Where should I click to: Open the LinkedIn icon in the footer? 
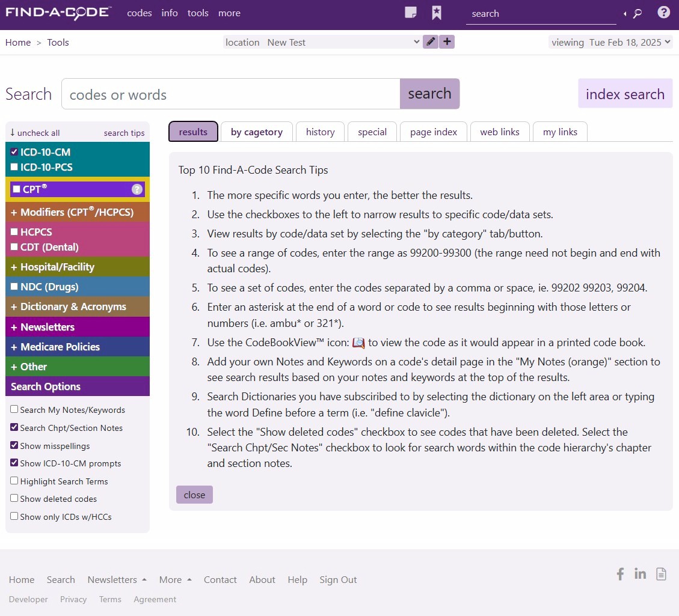(640, 573)
